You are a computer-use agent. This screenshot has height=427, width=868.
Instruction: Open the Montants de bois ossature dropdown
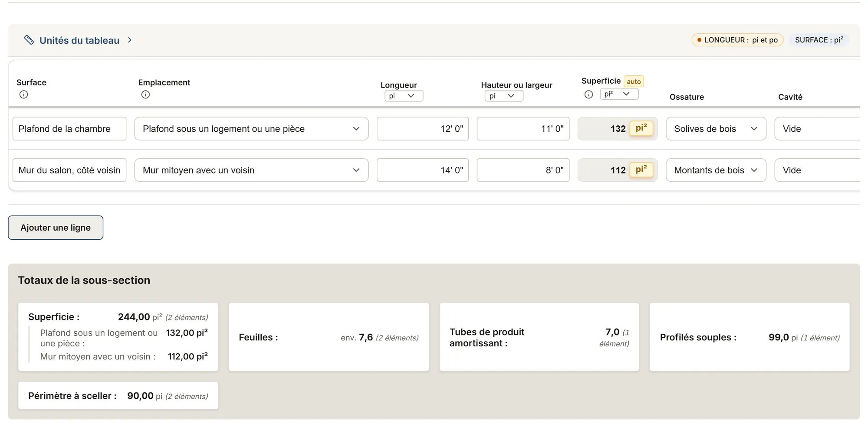716,170
